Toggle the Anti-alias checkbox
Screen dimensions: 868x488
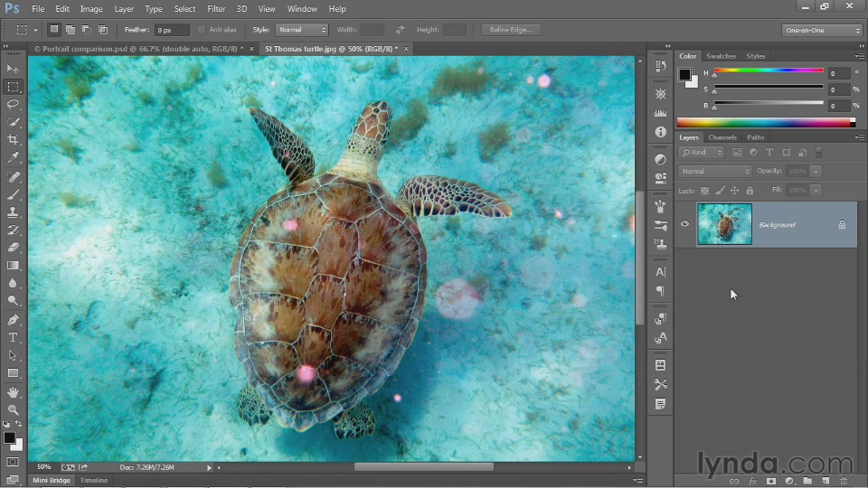[x=202, y=30]
